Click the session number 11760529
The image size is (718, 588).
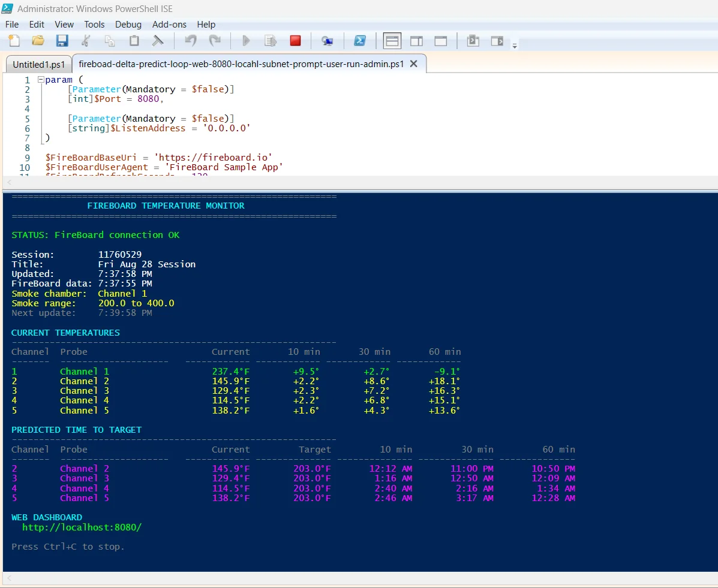[120, 254]
